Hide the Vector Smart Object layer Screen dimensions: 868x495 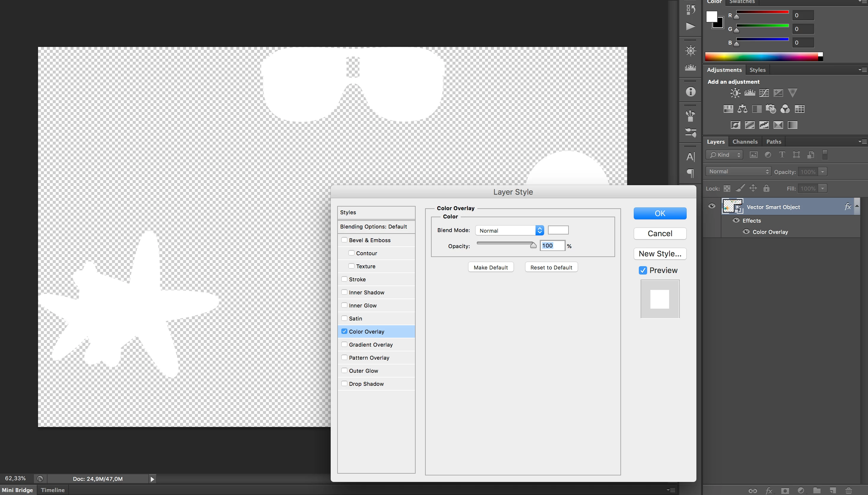[712, 206]
